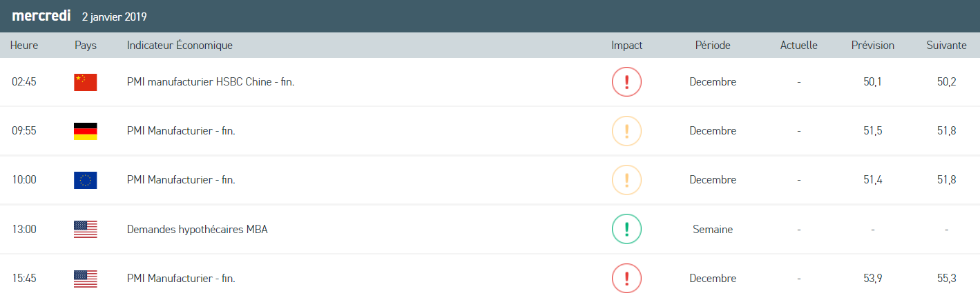Click the European Union flag icon
This screenshot has height=300, width=980.
pyautogui.click(x=86, y=180)
